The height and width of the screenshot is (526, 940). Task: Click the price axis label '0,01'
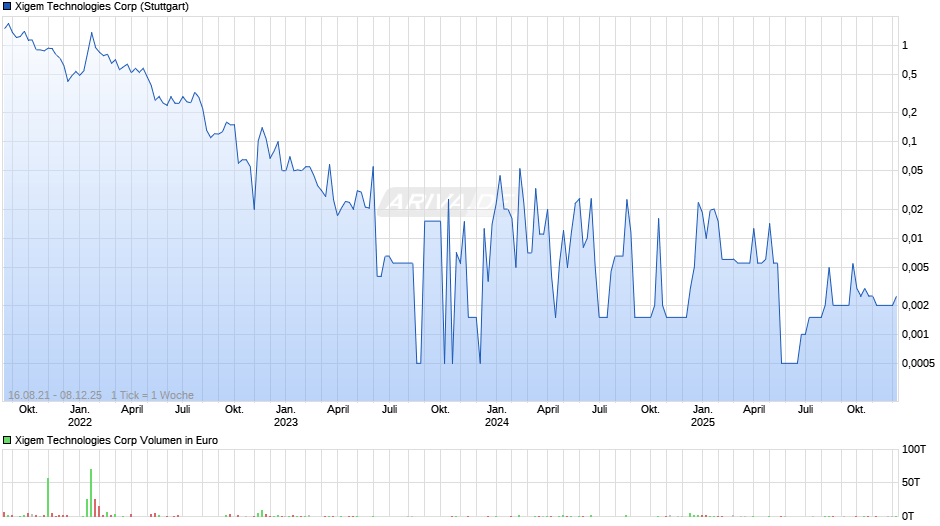point(912,238)
